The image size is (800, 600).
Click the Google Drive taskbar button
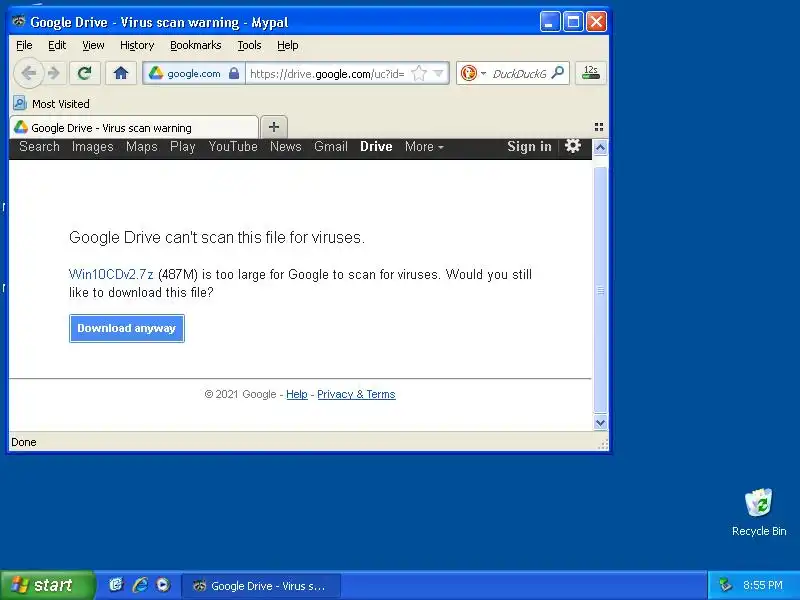coord(261,586)
